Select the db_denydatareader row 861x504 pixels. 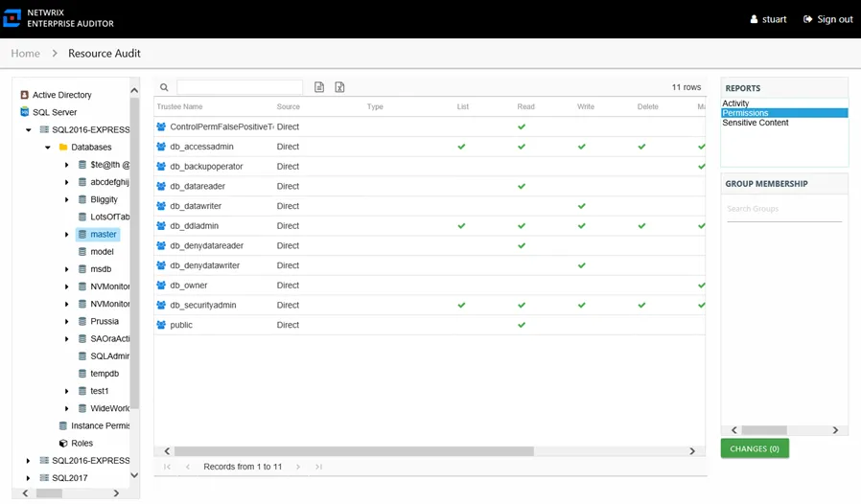click(430, 245)
